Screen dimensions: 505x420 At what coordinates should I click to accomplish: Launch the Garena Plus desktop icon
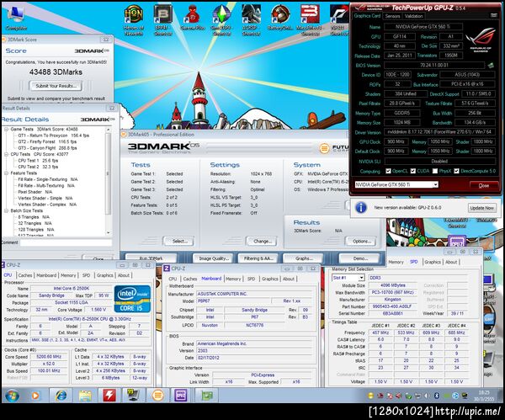(193, 18)
